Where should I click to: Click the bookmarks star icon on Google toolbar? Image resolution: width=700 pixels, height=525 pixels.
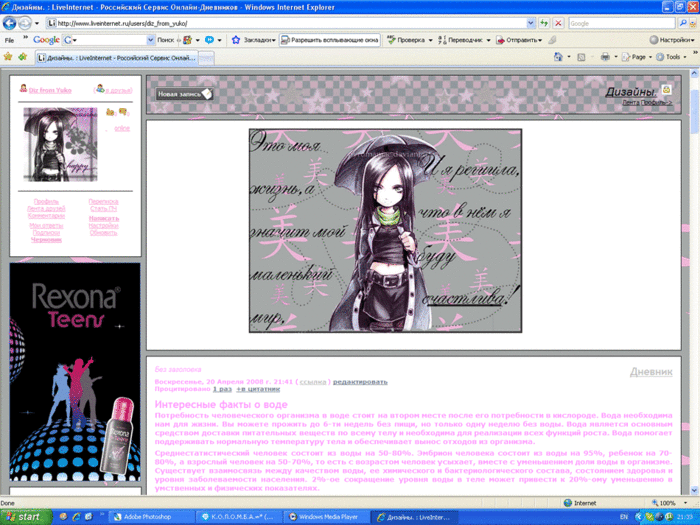point(236,40)
